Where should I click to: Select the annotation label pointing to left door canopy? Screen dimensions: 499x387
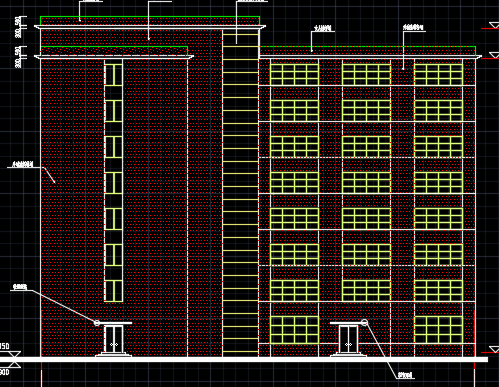point(20,287)
